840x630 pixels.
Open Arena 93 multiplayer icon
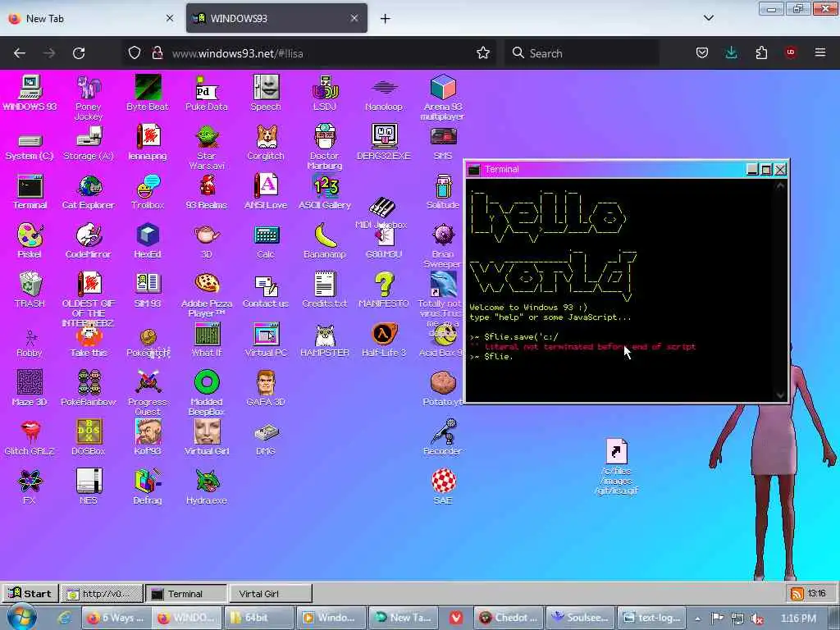pos(442,98)
